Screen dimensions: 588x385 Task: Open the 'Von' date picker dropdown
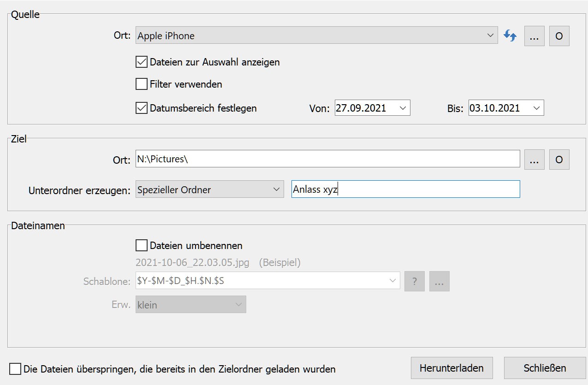(x=402, y=108)
